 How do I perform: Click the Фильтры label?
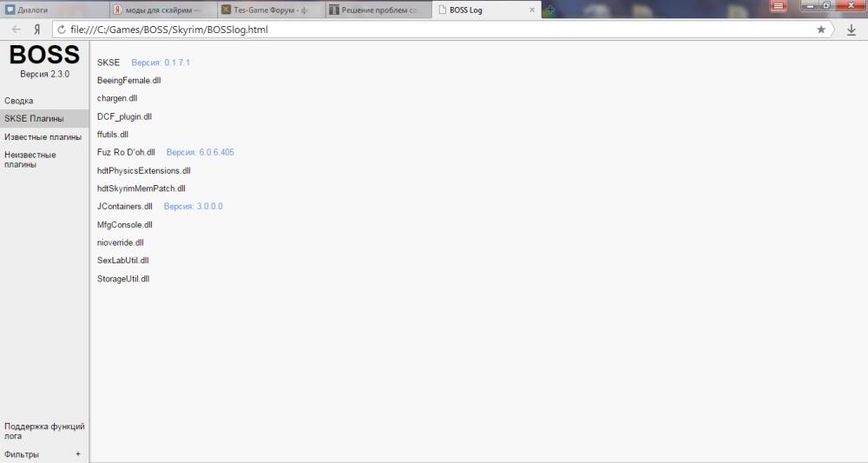point(22,454)
